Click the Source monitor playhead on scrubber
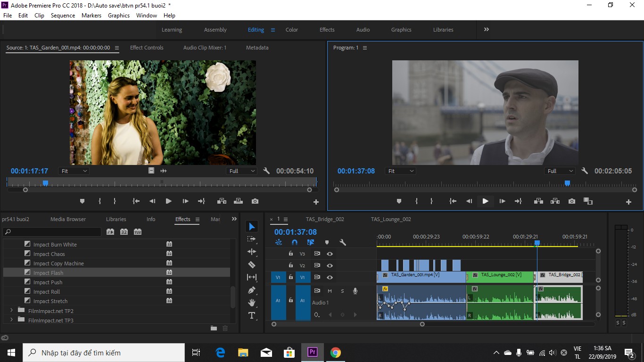The width and height of the screenshot is (644, 362). click(45, 183)
